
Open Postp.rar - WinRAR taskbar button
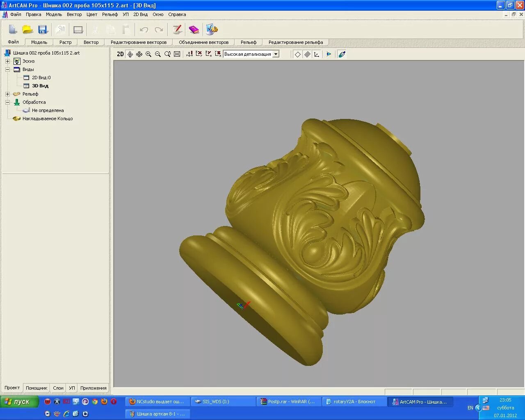tap(289, 402)
